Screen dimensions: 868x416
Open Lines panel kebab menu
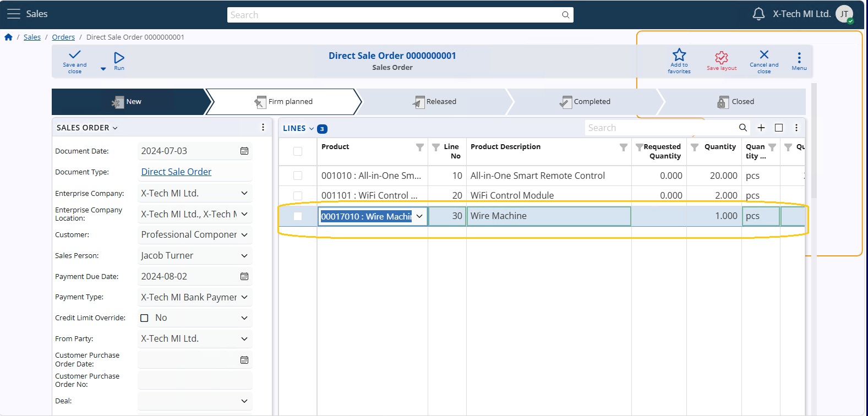[796, 128]
